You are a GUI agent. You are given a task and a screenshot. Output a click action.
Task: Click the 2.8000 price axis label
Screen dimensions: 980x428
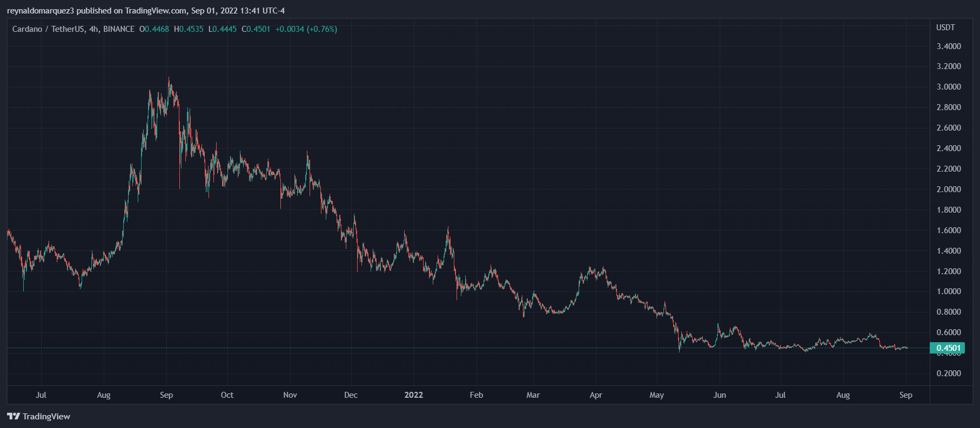pyautogui.click(x=949, y=107)
